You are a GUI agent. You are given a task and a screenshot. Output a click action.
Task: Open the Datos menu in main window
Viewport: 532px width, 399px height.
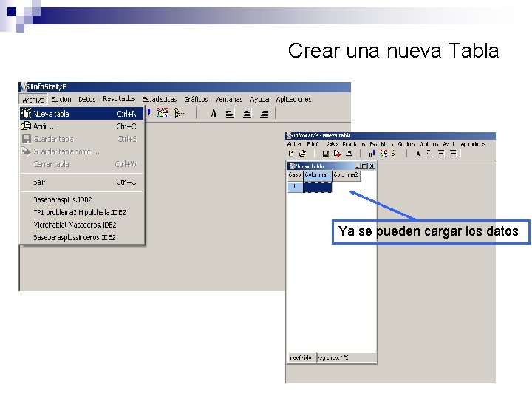(x=87, y=100)
